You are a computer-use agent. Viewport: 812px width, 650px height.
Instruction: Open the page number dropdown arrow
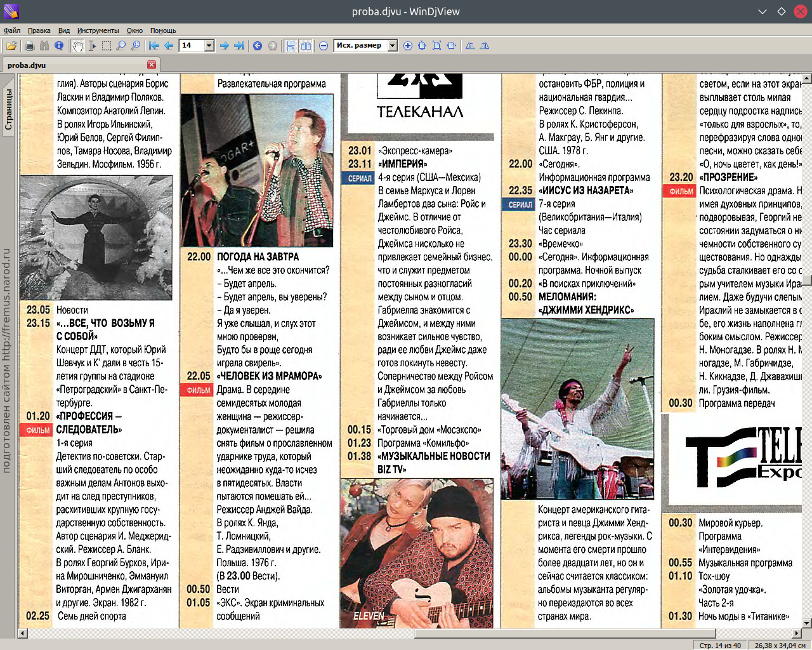point(209,46)
